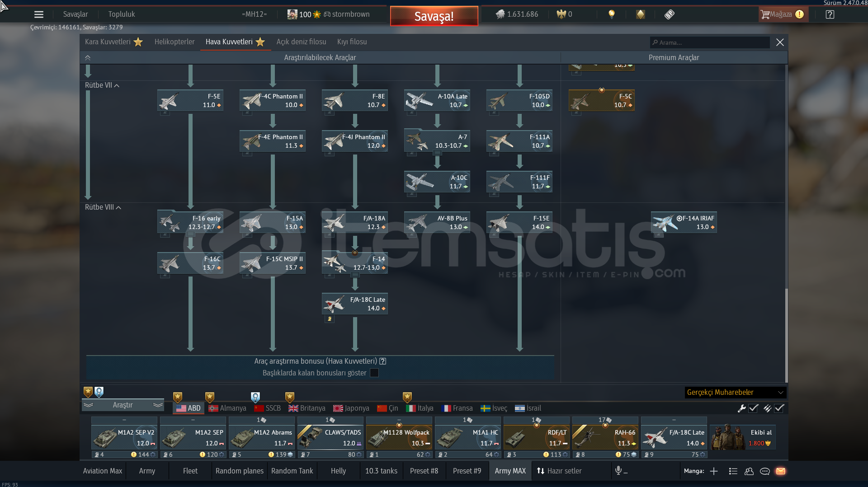Open Hazır setler preset list
Screen dimensions: 868x487
point(559,471)
